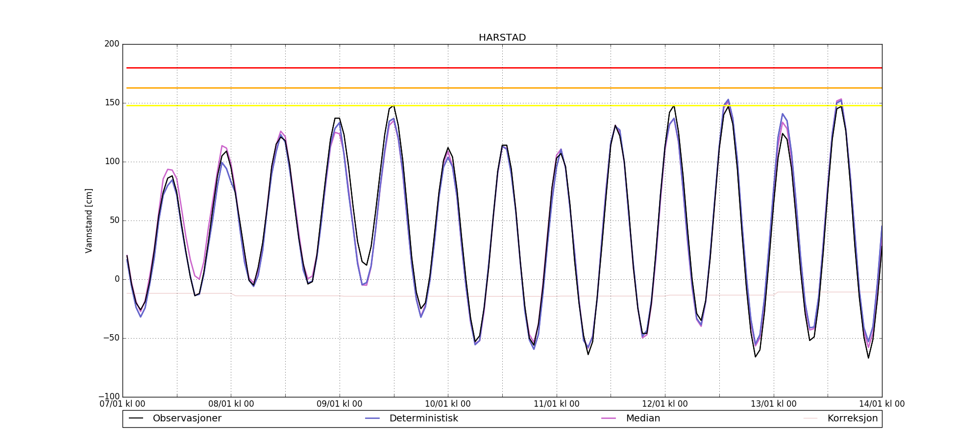The width and height of the screenshot is (980, 441).
Task: Click the Median legend label
Action: pos(643,418)
